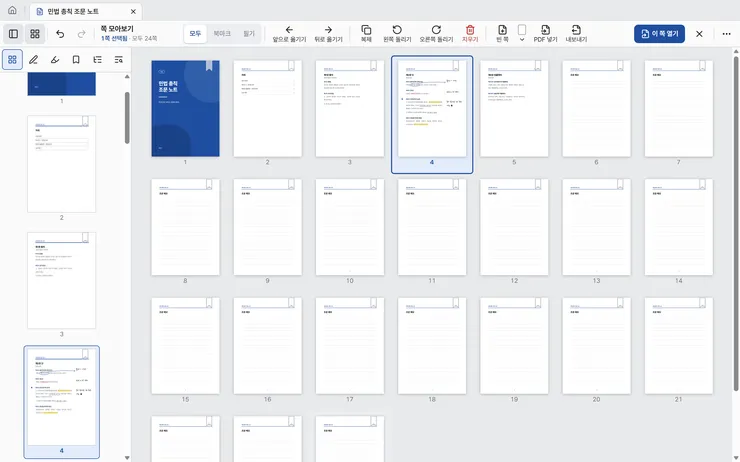
Task: Rotate page right with 오른쪽 돌리기
Action: (x=436, y=34)
